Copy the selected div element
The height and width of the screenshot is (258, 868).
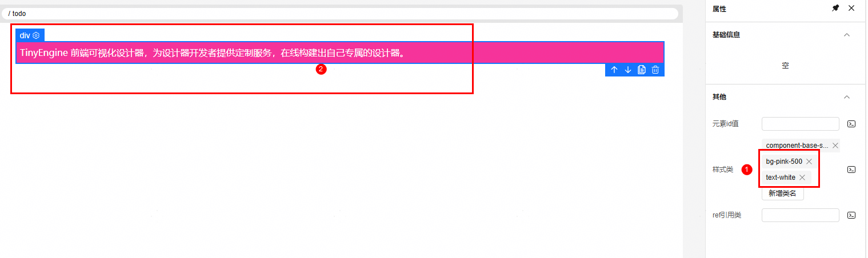point(642,70)
